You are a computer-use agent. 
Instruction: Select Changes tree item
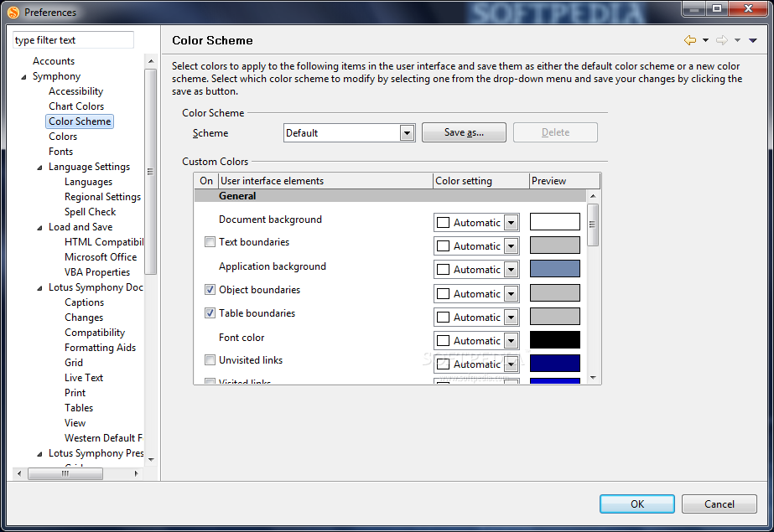(x=83, y=318)
